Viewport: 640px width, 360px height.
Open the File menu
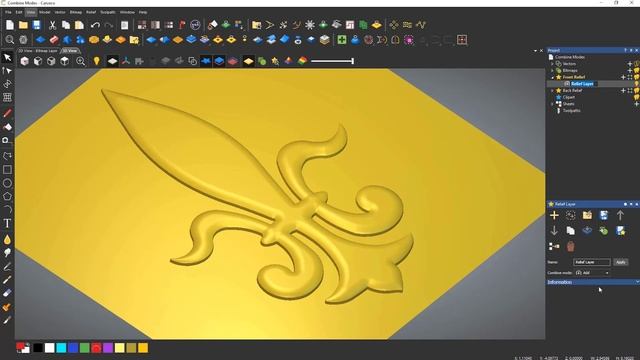click(8, 12)
